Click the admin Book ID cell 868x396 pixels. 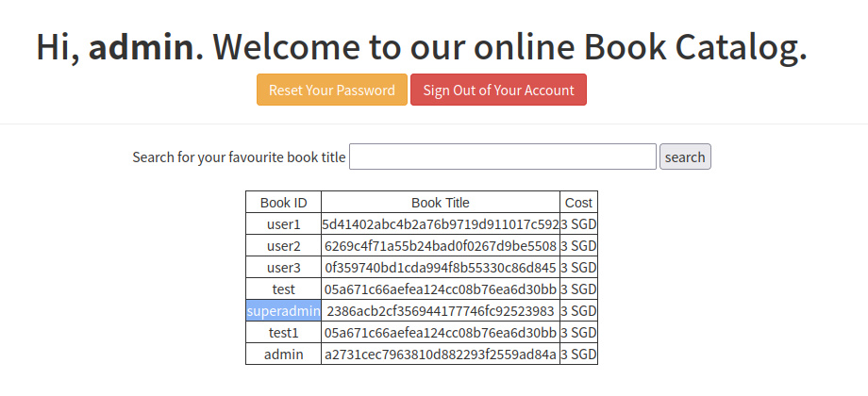(283, 355)
